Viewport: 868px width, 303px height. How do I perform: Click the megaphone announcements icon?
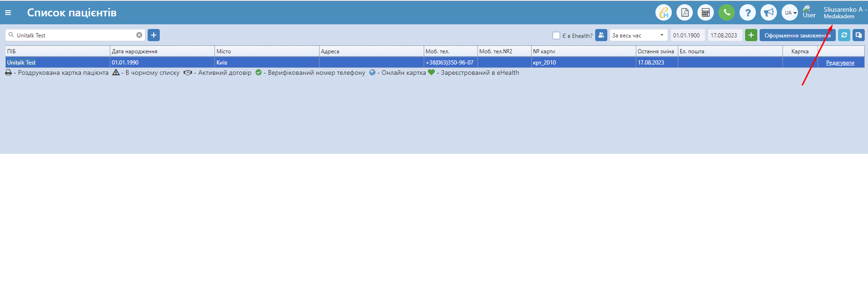[768, 13]
